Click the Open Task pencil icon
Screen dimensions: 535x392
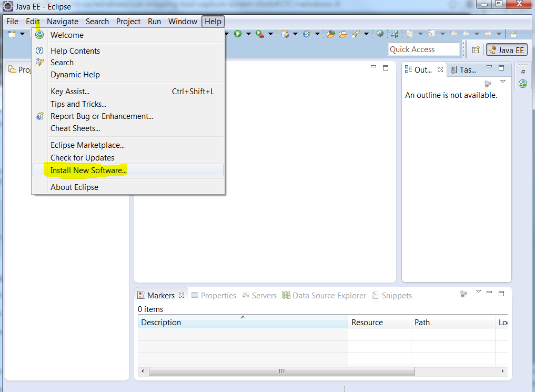pyautogui.click(x=355, y=34)
